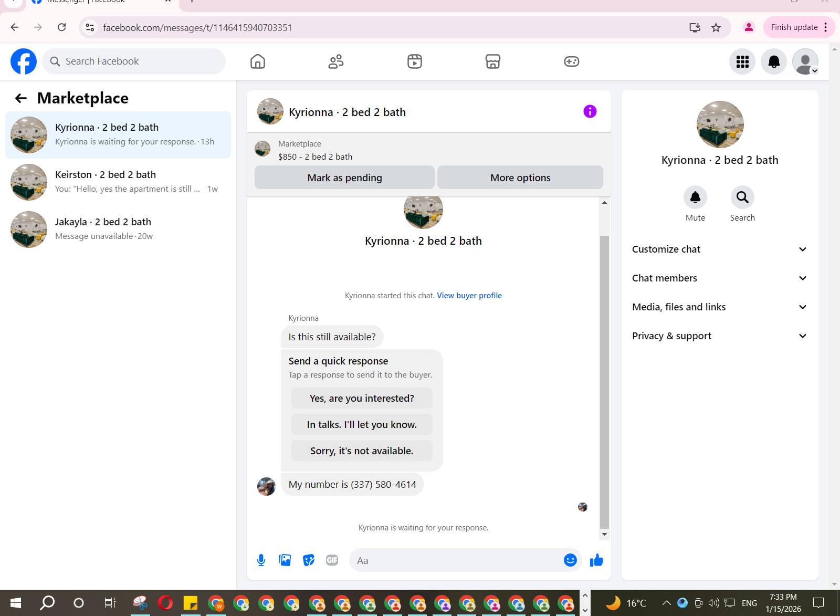The width and height of the screenshot is (840, 616).
Task: Record a voice clip microphone icon
Action: (x=261, y=560)
